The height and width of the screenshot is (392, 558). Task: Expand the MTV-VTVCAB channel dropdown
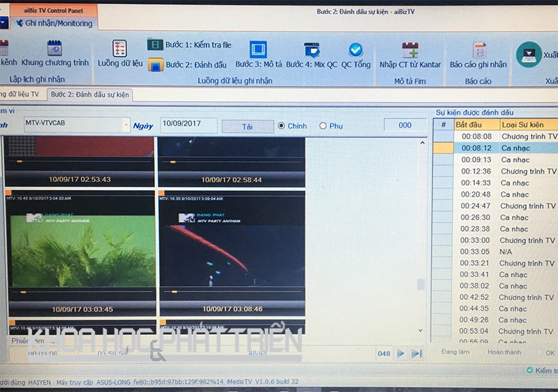(126, 126)
